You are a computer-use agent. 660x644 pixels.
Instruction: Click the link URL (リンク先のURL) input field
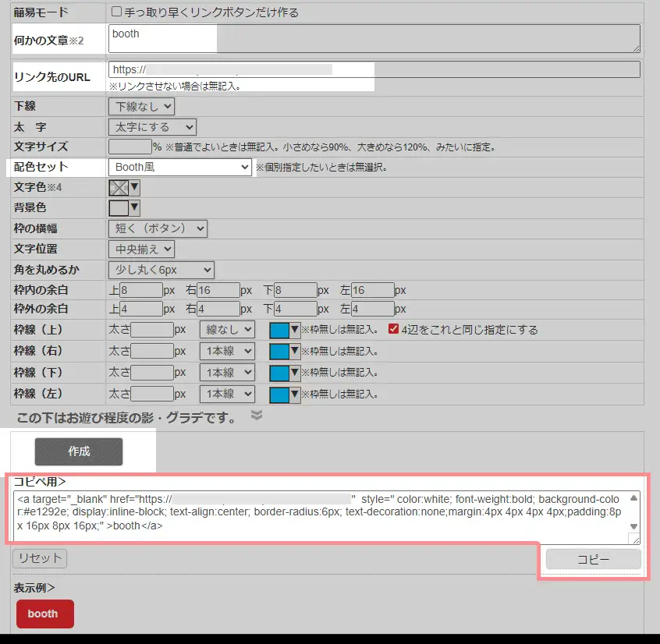tap(374, 69)
